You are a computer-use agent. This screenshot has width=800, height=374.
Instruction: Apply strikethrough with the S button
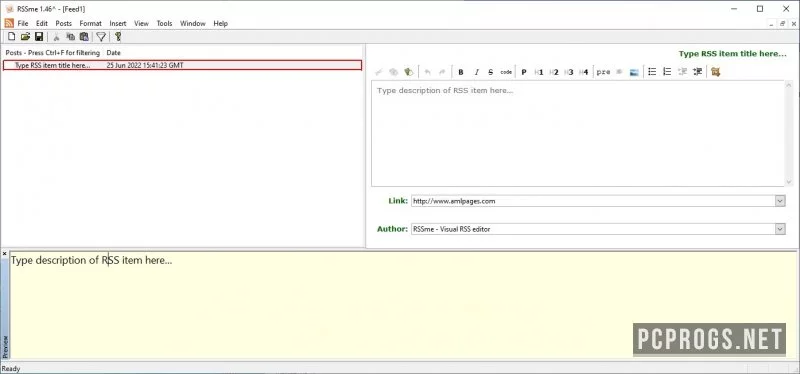[x=490, y=72]
